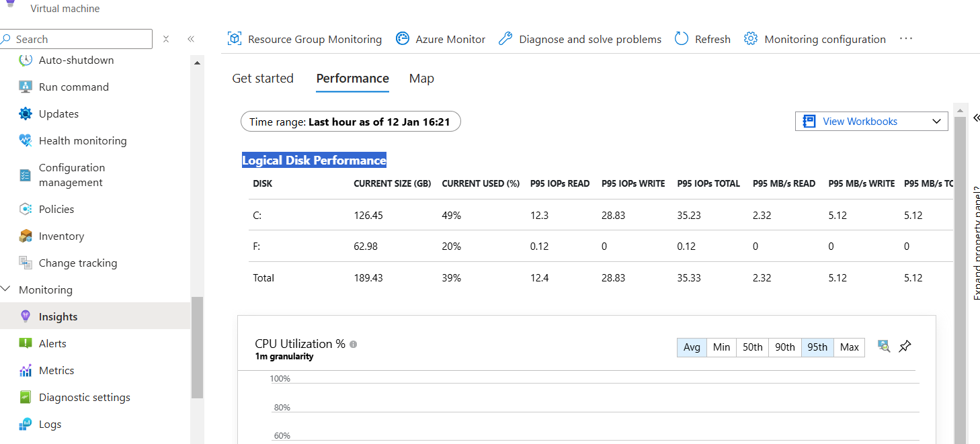The image size is (980, 444).
Task: Click the Resource Group Monitoring icon
Action: click(235, 39)
